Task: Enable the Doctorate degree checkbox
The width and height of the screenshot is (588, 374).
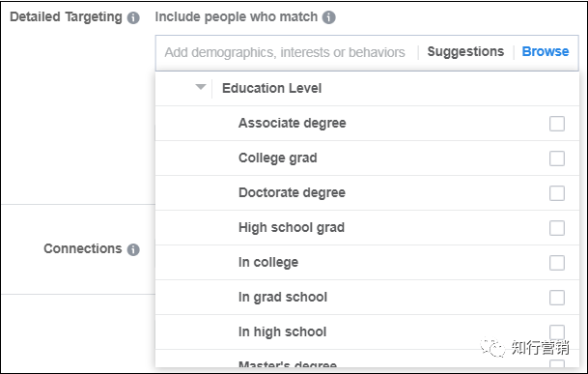Action: point(557,193)
